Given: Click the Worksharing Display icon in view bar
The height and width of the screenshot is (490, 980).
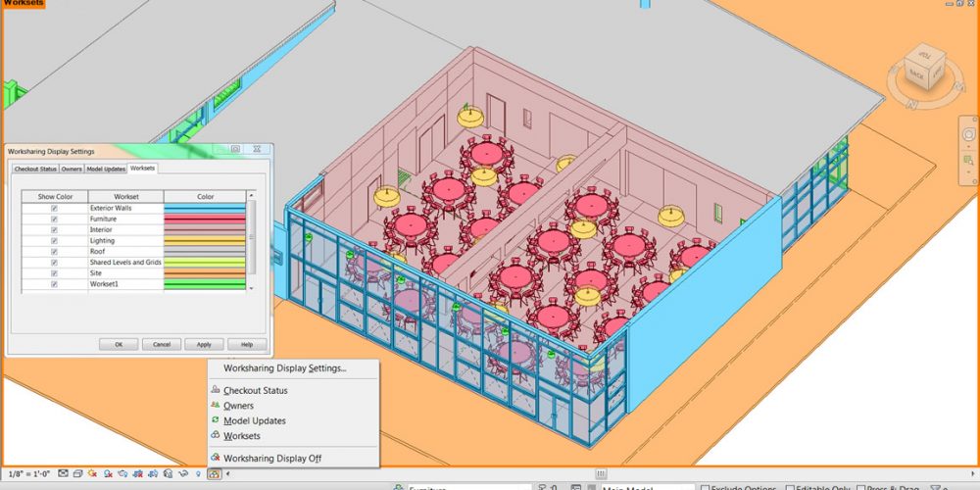Looking at the screenshot, I should tap(215, 473).
